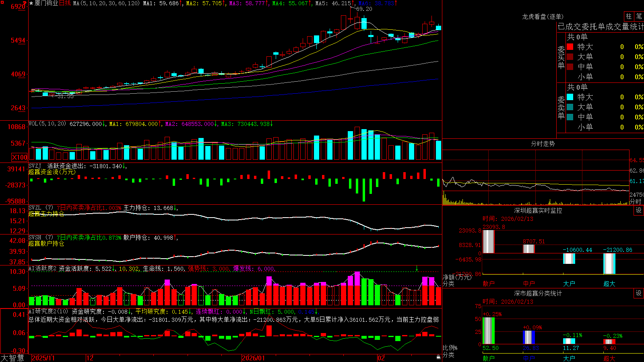Click dark red swatch for 委买单 大单
The width and height of the screenshot is (644, 362).
tap(570, 57)
